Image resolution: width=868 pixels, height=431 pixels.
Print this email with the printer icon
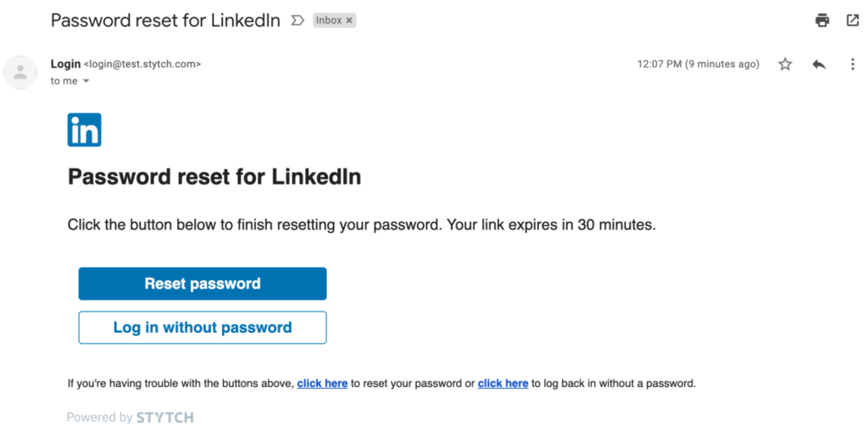tap(821, 20)
